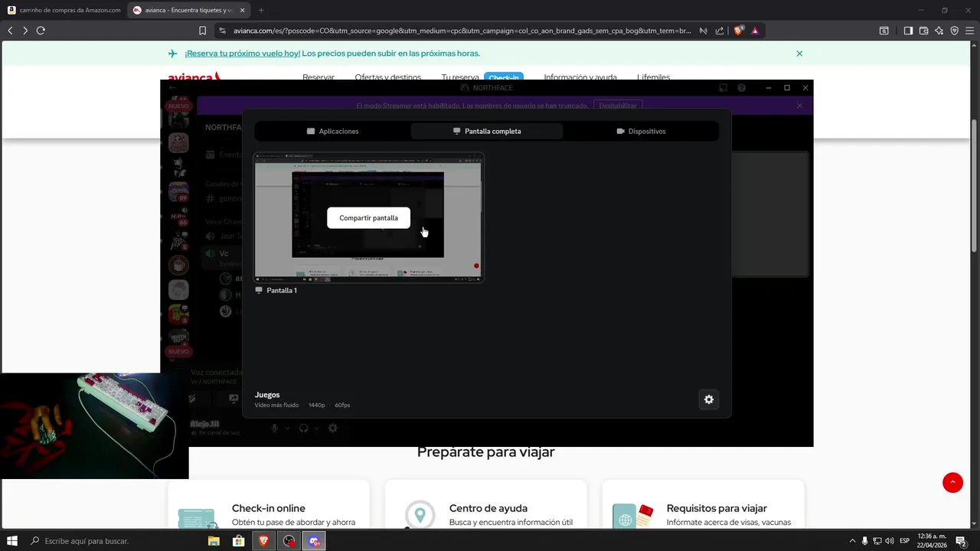
Task: Open Microsoft Store from the taskbar
Action: [x=239, y=541]
